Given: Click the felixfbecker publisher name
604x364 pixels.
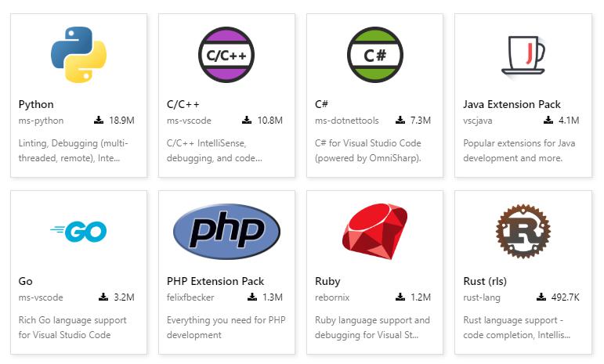Looking at the screenshot, I should click(190, 297).
